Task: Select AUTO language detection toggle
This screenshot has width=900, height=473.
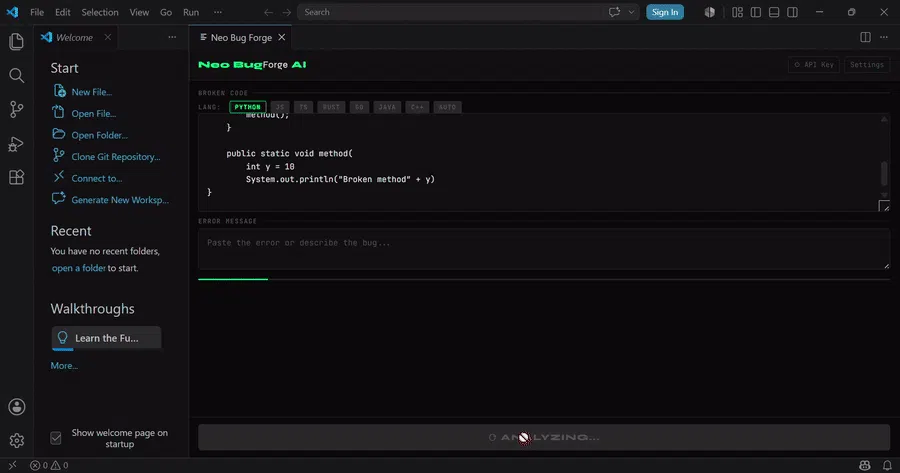Action: (447, 107)
